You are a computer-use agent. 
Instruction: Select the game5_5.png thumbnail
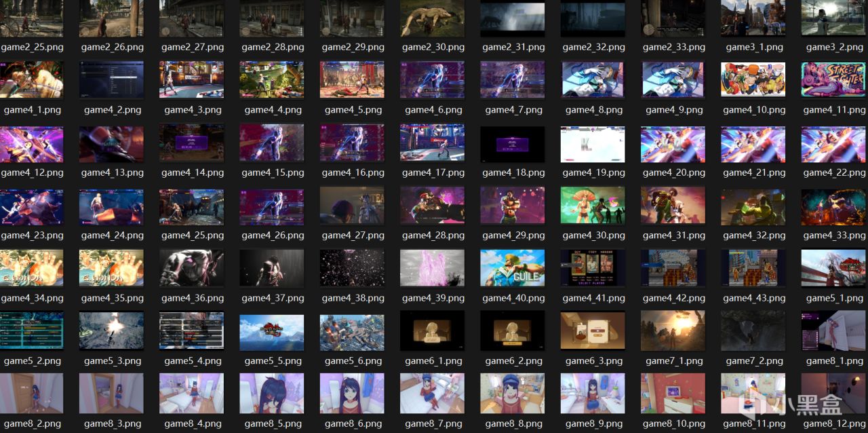(272, 333)
